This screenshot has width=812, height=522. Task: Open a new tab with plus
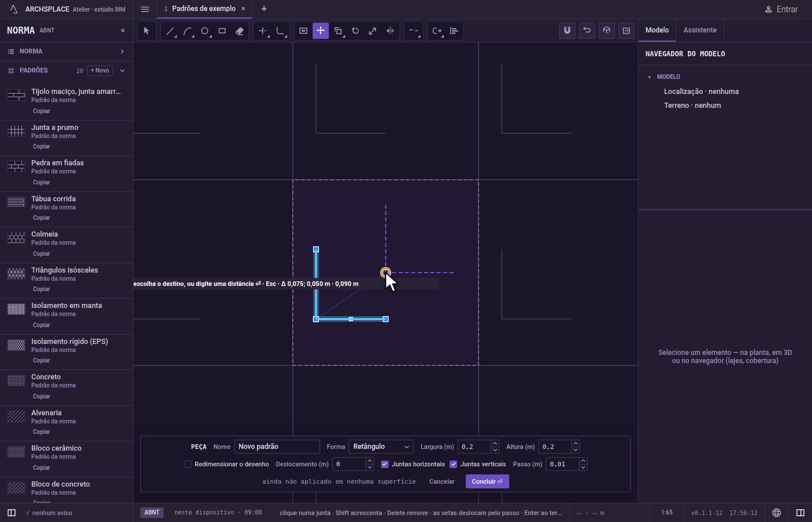tap(264, 9)
